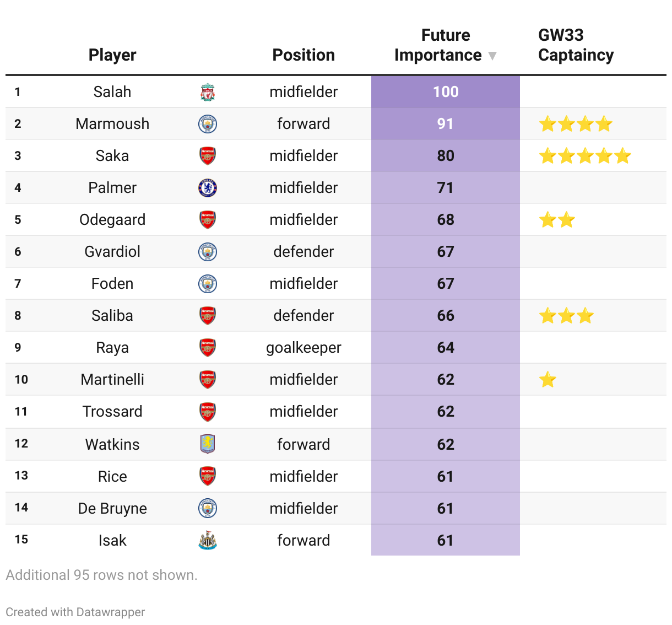Click Saka's five-star captaincy rating

(584, 156)
